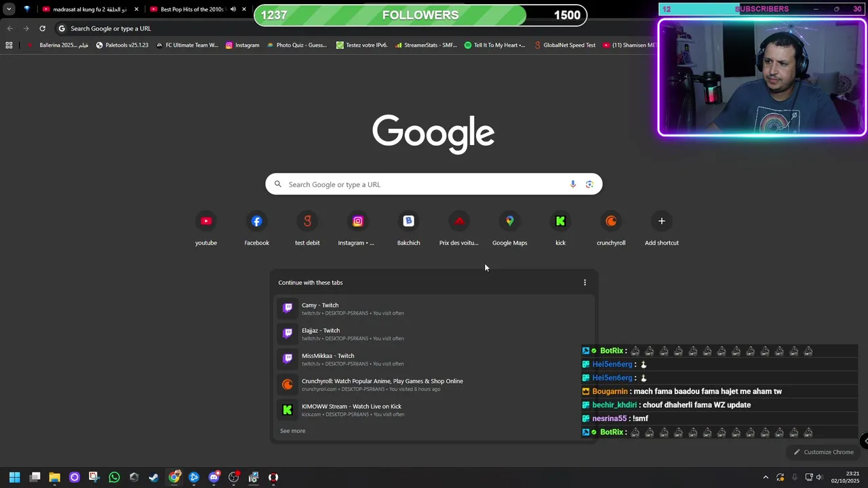Expand the tab search dropdown arrow
The width and height of the screenshot is (868, 488).
point(9,9)
